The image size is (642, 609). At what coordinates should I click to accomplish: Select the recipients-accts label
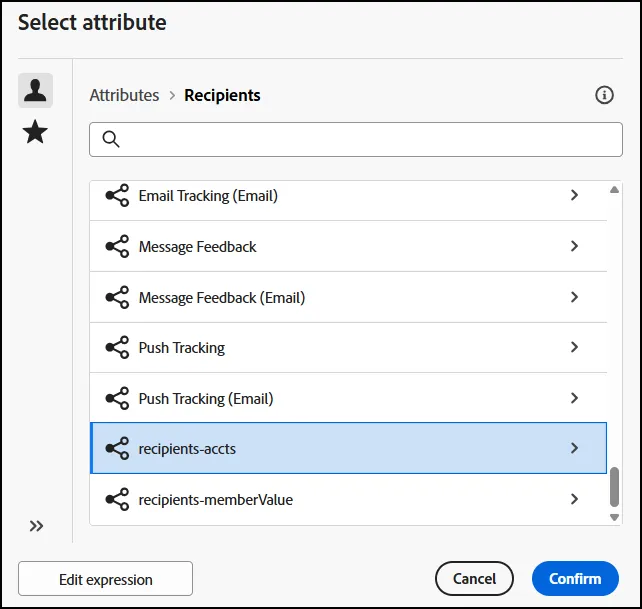(x=187, y=449)
